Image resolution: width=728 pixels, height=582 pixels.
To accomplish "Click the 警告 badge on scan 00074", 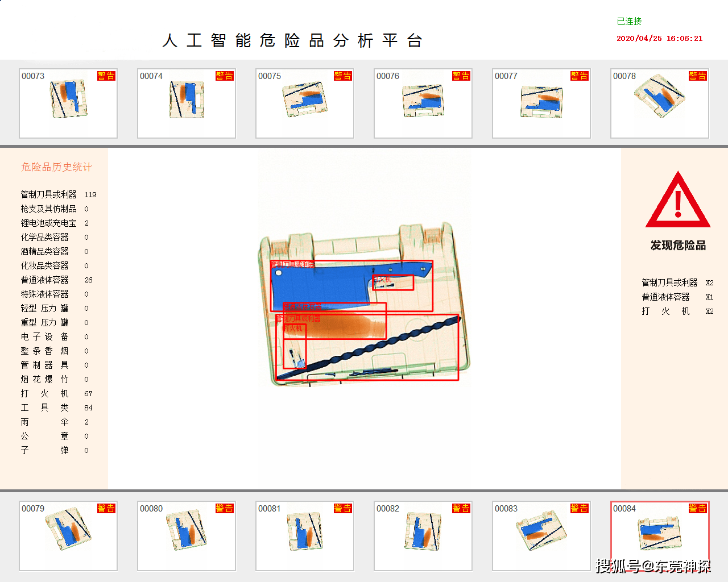I will click(225, 76).
